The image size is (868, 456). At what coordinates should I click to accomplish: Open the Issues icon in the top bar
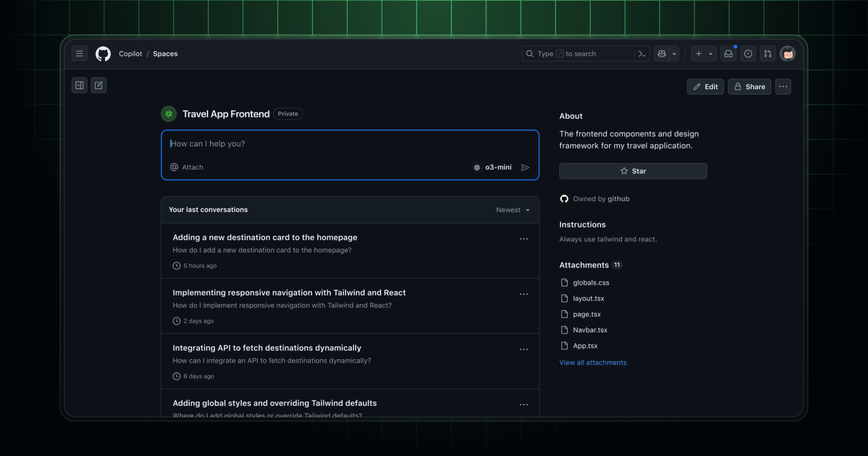[748, 53]
